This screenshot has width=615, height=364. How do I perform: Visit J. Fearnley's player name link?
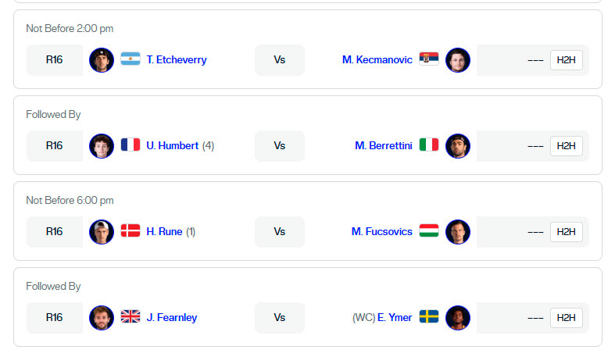click(x=172, y=317)
